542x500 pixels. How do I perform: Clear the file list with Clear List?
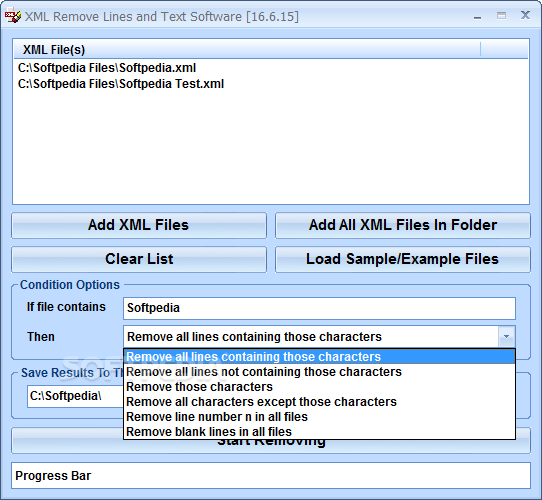pos(139,259)
